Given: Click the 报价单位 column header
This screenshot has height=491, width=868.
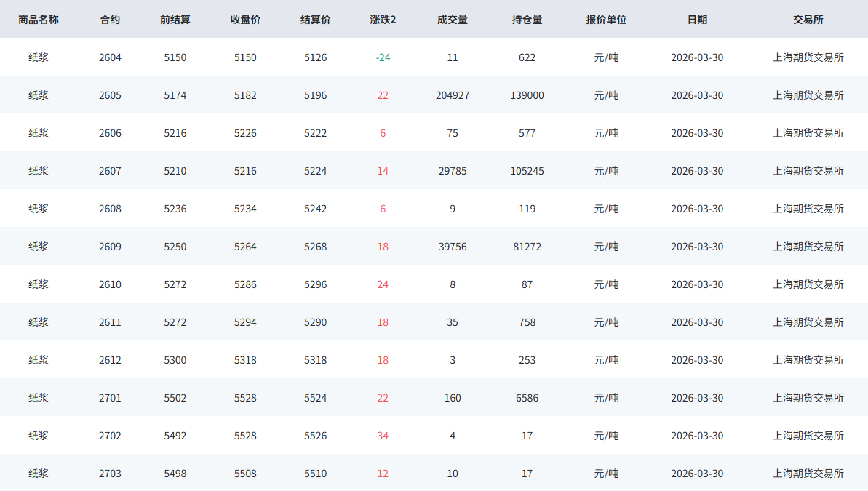Looking at the screenshot, I should pyautogui.click(x=606, y=20).
